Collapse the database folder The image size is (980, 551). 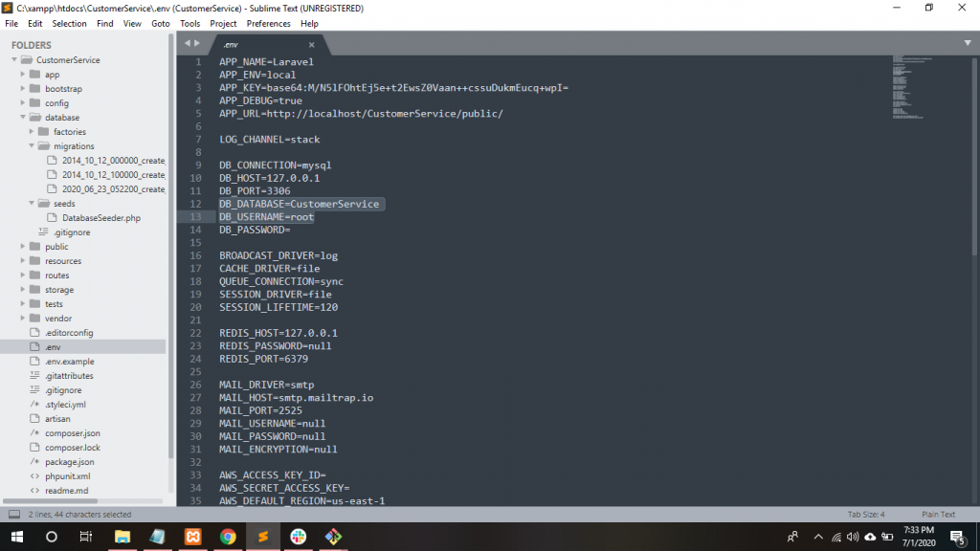22,118
